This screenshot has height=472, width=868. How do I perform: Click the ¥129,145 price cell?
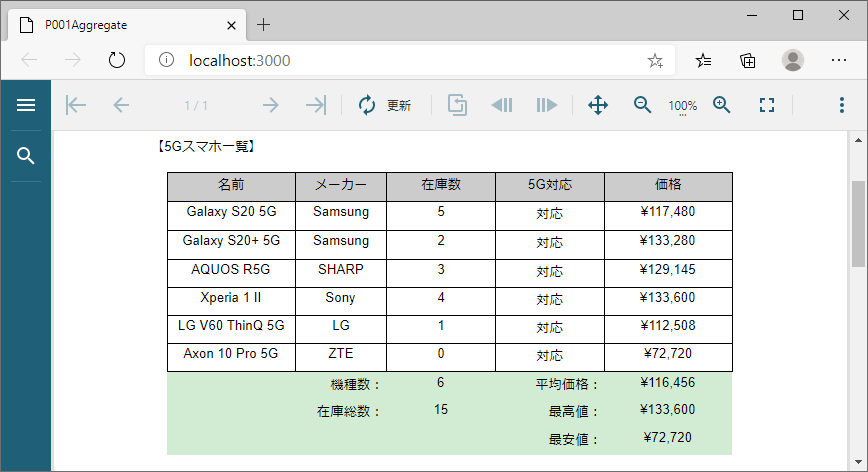coord(668,273)
